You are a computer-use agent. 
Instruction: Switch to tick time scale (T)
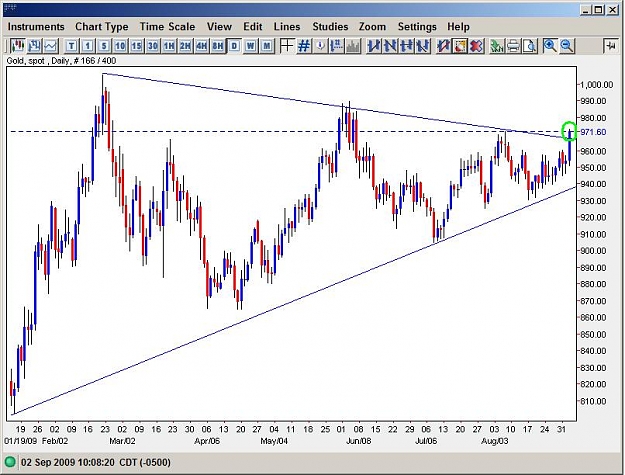click(x=71, y=46)
